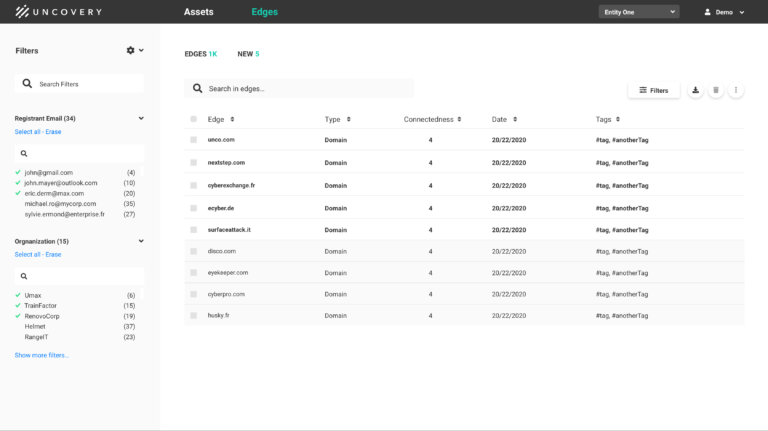Click the Organization search magnifier icon

(x=24, y=276)
